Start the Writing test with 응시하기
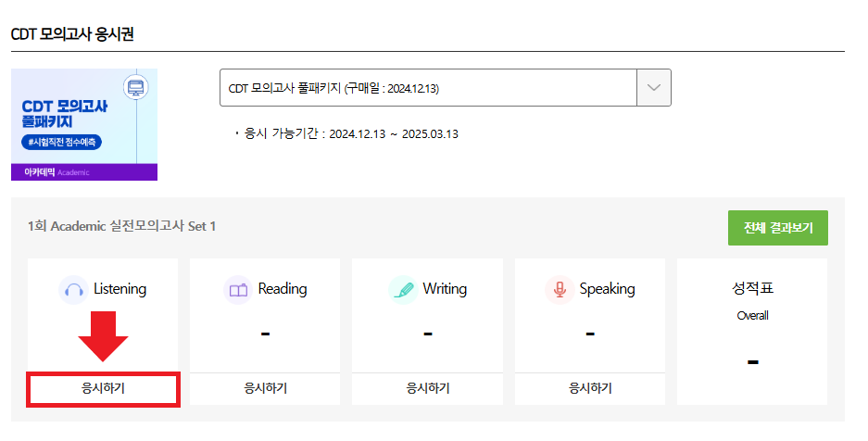The image size is (868, 441). pos(427,388)
